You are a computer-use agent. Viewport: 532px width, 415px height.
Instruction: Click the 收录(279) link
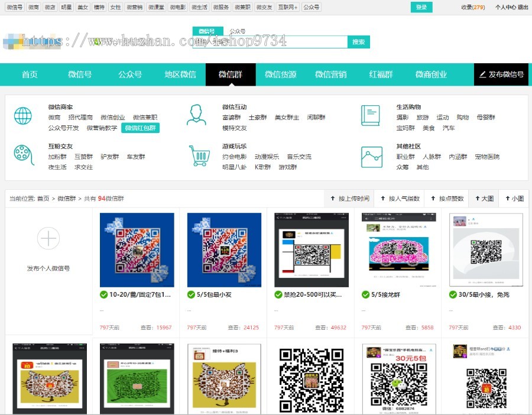[x=473, y=7]
